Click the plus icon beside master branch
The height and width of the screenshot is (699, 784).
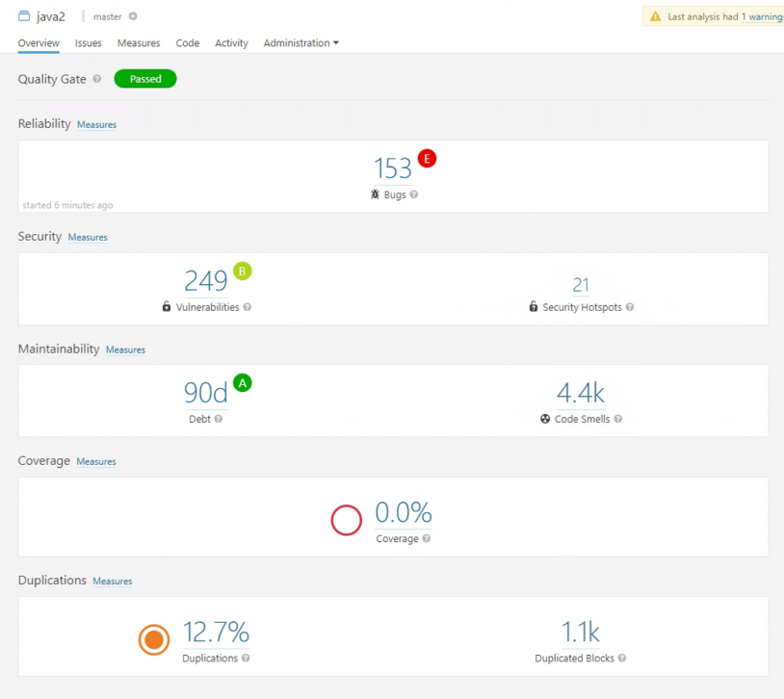pyautogui.click(x=133, y=16)
